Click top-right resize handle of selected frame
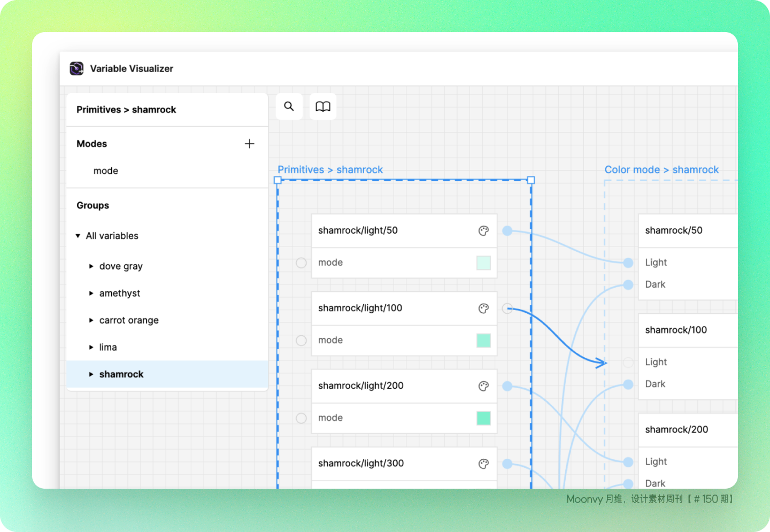This screenshot has height=532, width=770. tap(531, 180)
